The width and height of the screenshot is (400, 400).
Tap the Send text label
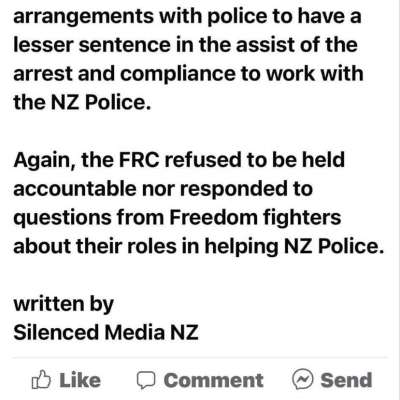tap(346, 380)
